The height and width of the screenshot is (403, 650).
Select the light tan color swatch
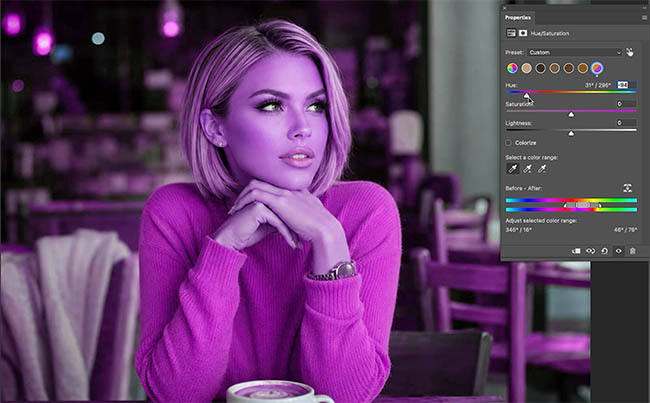(x=526, y=68)
